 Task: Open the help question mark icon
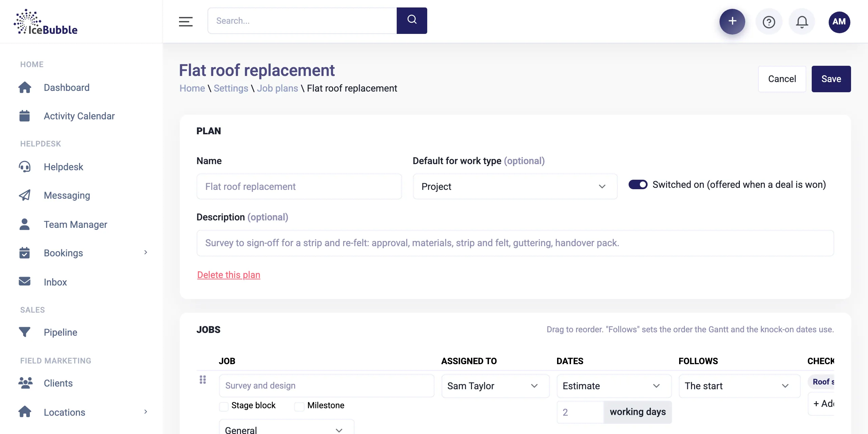pyautogui.click(x=769, y=22)
